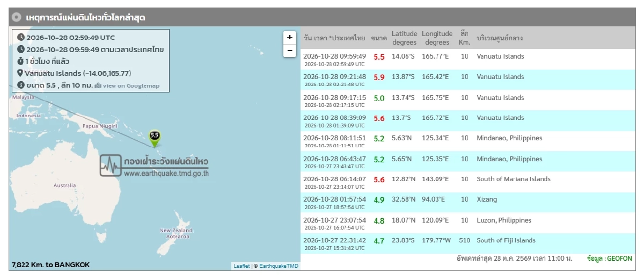Select the 08:39:09 earthquake time cell
The width and height of the screenshot is (644, 279).
click(x=334, y=121)
